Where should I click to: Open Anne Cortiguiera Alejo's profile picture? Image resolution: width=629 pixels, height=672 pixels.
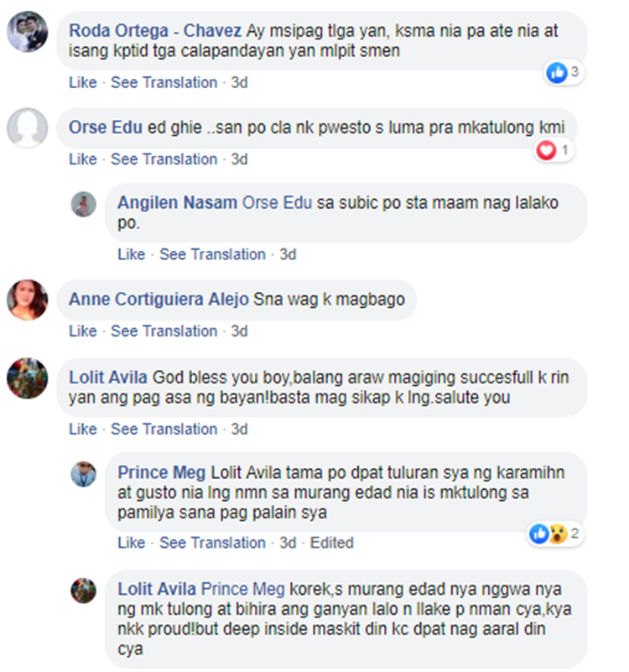(x=28, y=300)
